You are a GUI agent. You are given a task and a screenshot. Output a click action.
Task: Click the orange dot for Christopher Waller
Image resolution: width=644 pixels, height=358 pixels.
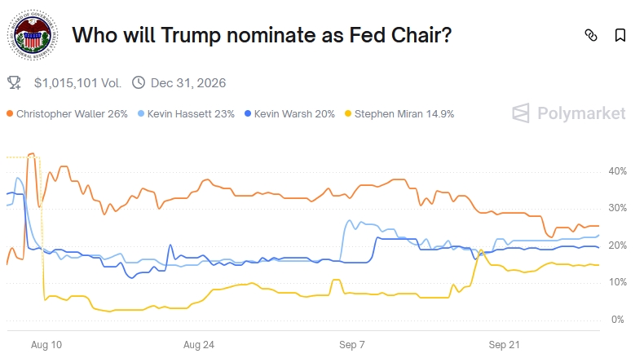10,114
